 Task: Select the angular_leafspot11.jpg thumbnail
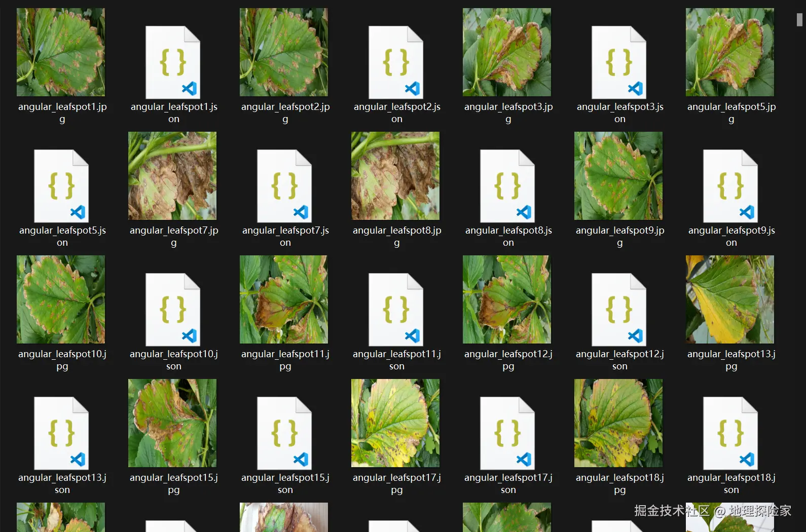[x=284, y=299]
